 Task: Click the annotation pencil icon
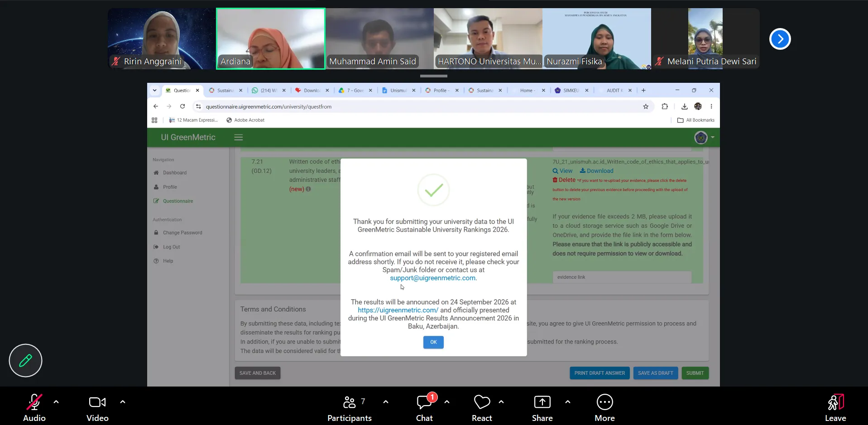point(25,360)
